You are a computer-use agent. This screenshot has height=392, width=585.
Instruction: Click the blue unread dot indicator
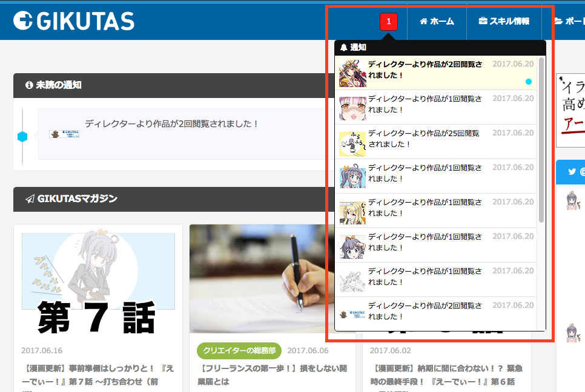(528, 82)
